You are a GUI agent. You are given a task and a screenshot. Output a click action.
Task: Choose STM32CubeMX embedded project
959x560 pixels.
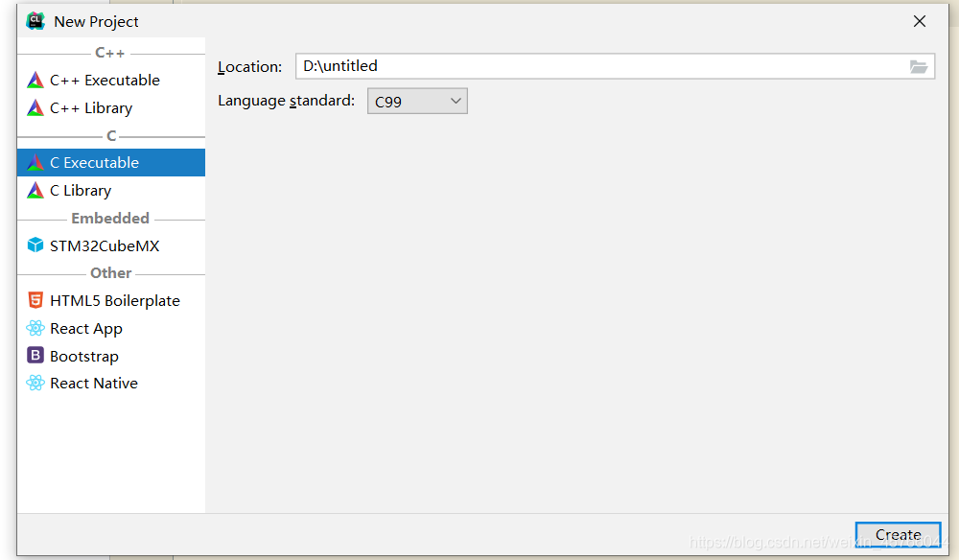(110, 245)
